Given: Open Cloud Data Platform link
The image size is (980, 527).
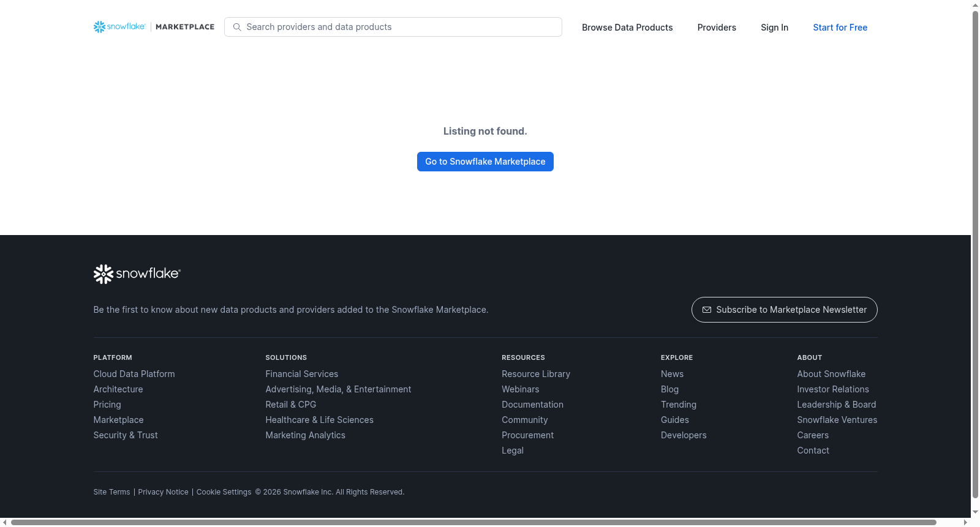Looking at the screenshot, I should pyautogui.click(x=134, y=374).
